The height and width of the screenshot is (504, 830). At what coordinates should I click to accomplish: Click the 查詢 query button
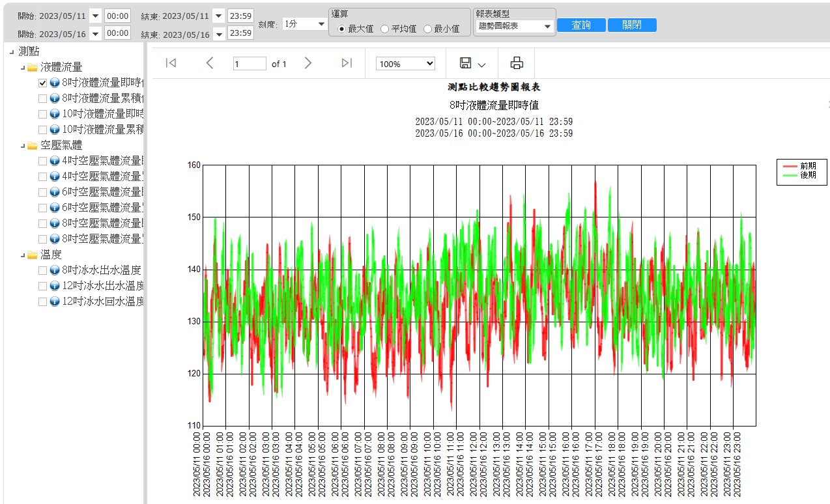(x=581, y=25)
